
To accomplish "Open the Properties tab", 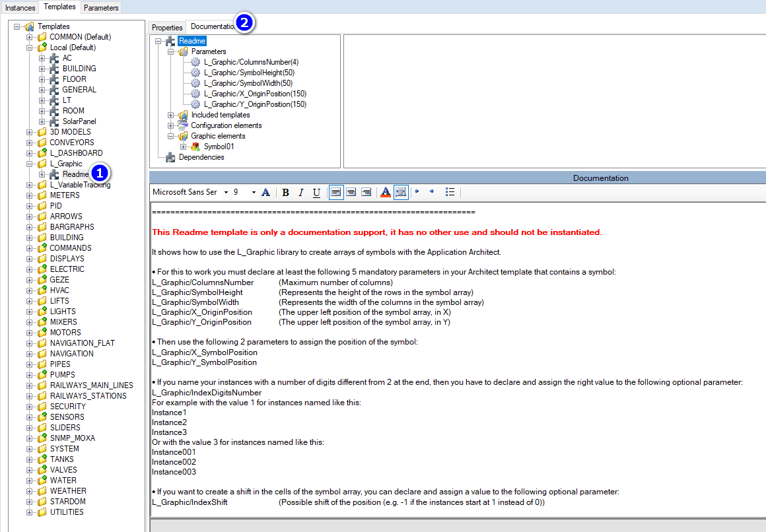I will (167, 27).
